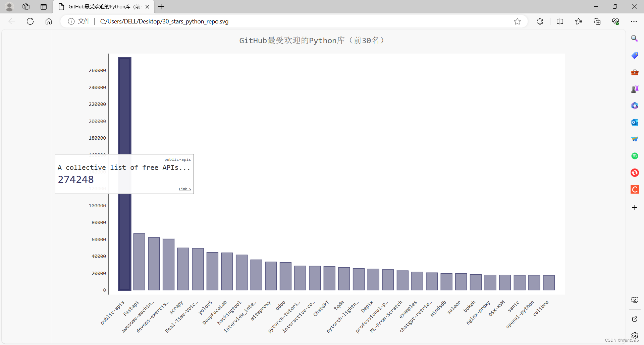The image size is (644, 345).
Task: Open the collections icon
Action: pyautogui.click(x=597, y=21)
